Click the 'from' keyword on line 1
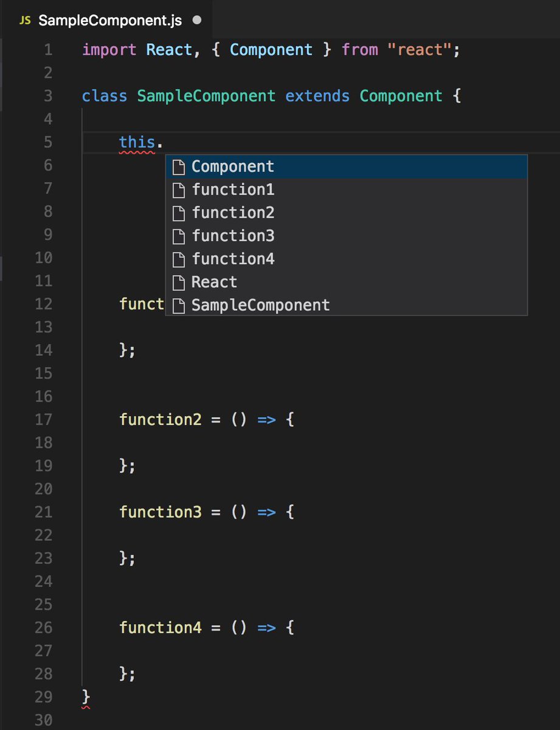 (x=360, y=49)
